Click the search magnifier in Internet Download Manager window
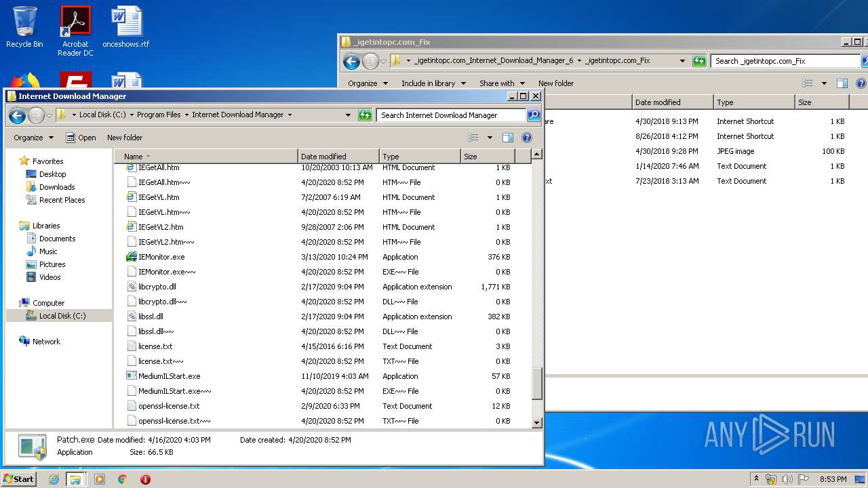 coord(534,115)
